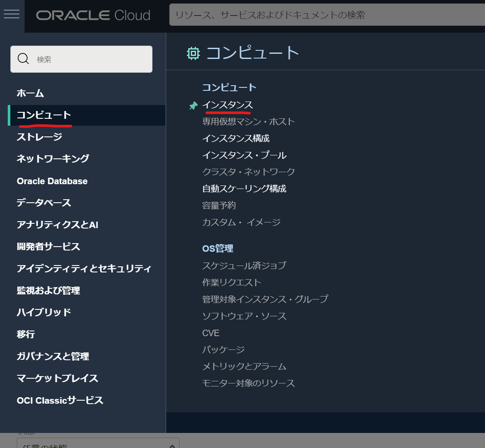Open the OCI Classicサービス menu category

click(60, 400)
